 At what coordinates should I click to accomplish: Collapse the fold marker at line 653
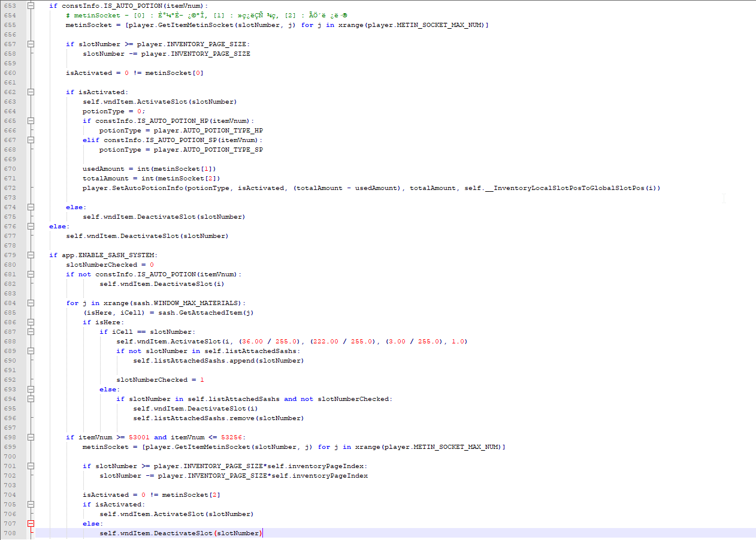point(31,6)
